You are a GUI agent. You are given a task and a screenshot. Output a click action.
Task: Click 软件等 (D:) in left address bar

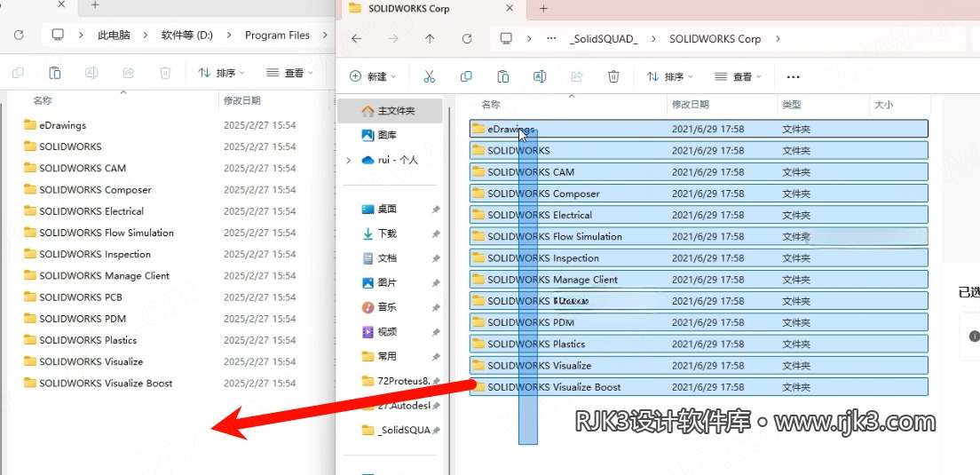(x=187, y=35)
